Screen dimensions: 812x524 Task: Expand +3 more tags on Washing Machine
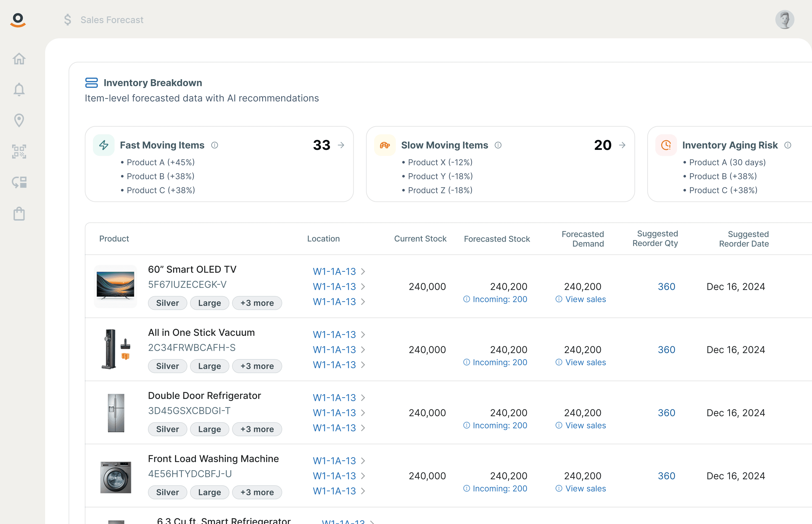(257, 492)
